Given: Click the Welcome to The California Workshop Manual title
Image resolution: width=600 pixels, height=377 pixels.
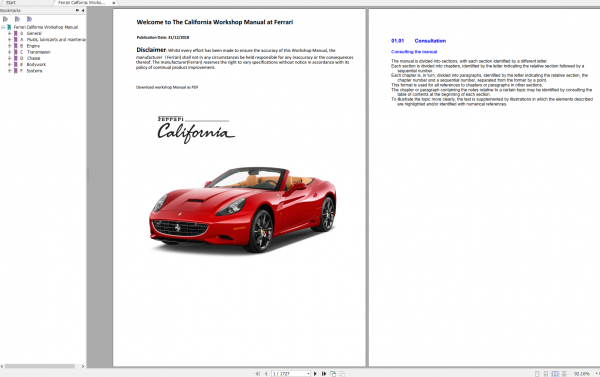Looking at the screenshot, I should (215, 22).
